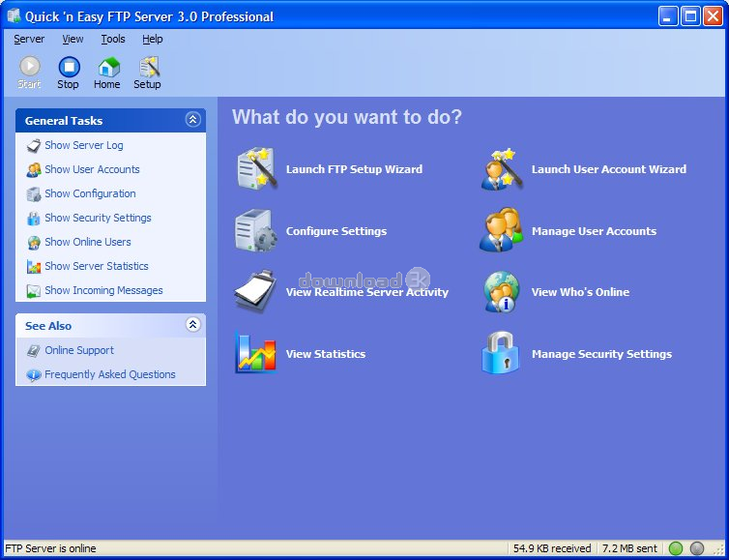
Task: Open the Show Server Log link
Action: point(84,146)
